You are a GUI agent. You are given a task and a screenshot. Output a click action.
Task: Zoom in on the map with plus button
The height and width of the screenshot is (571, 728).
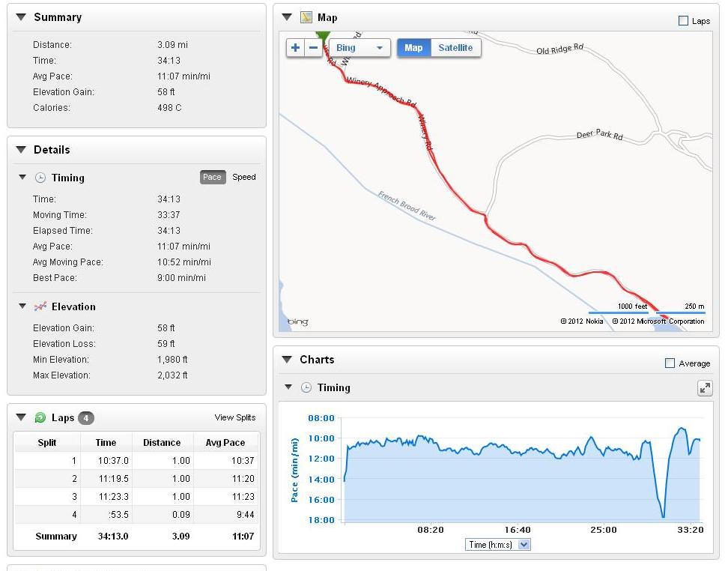[x=296, y=48]
